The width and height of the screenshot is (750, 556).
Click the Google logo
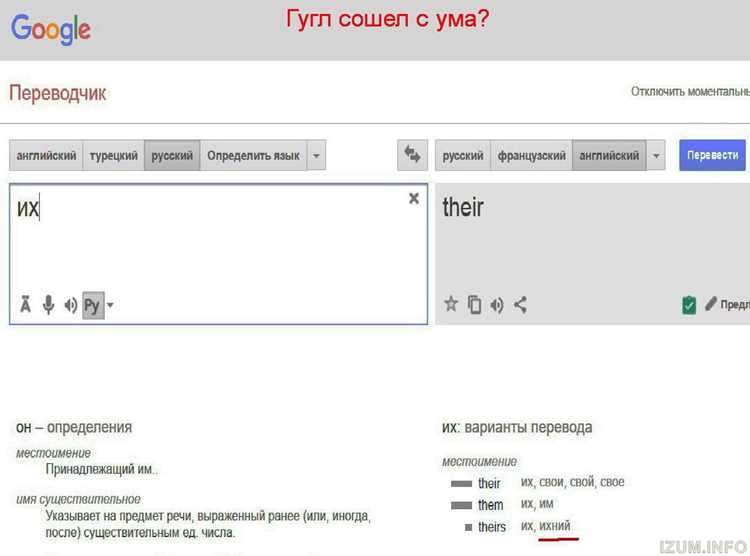tap(51, 29)
